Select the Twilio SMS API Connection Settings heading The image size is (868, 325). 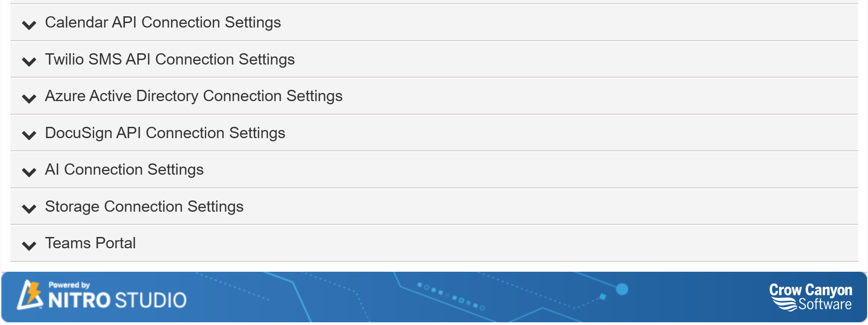[170, 60]
